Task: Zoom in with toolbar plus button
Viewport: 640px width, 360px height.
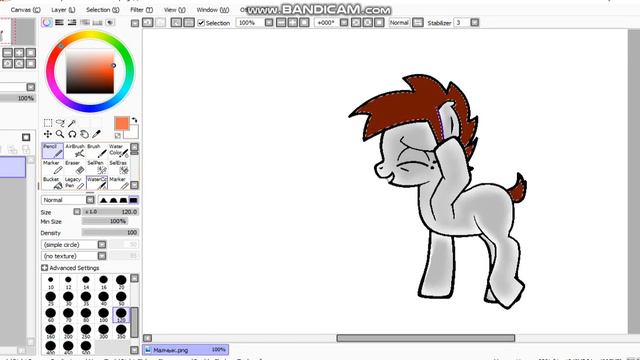Action: point(293,23)
